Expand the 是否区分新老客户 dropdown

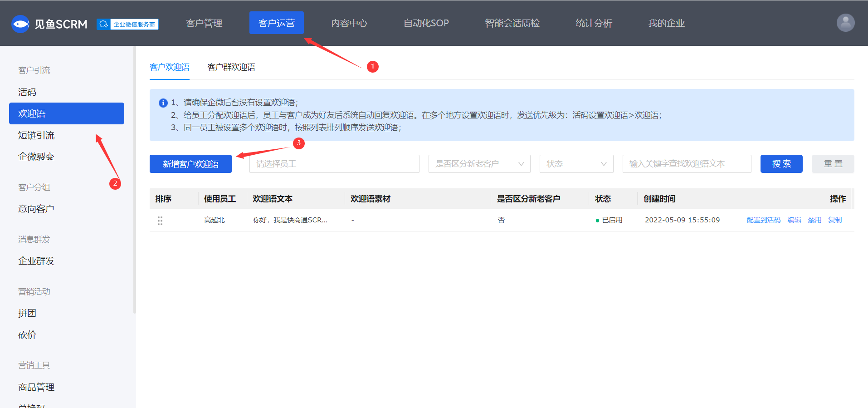pyautogui.click(x=479, y=164)
